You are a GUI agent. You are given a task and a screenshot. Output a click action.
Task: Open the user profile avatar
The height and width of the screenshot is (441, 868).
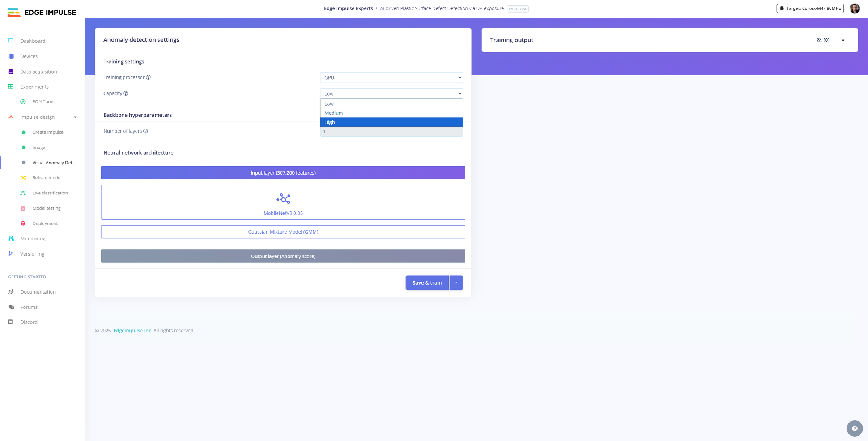[x=855, y=9]
